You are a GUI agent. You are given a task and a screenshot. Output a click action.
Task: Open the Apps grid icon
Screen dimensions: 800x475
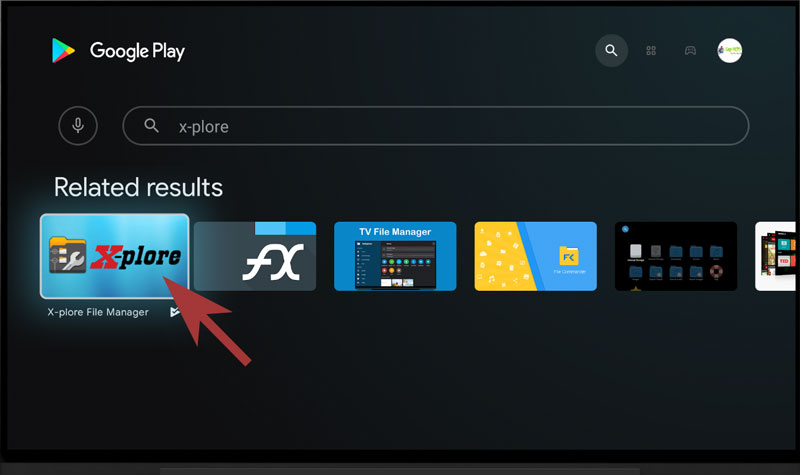[651, 51]
